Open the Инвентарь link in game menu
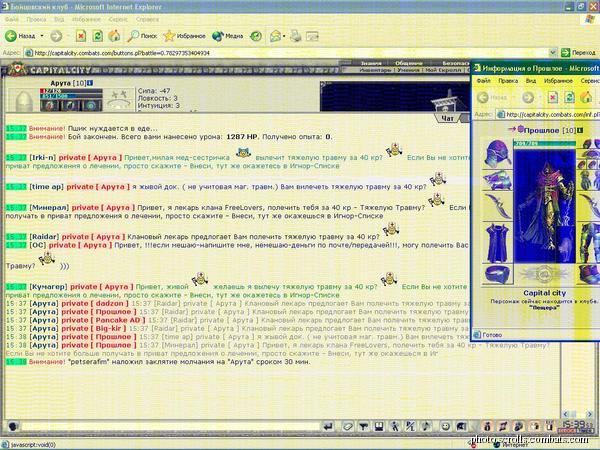 point(376,70)
